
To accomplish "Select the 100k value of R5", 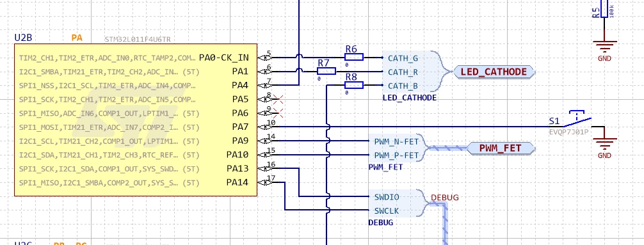I will [x=612, y=11].
